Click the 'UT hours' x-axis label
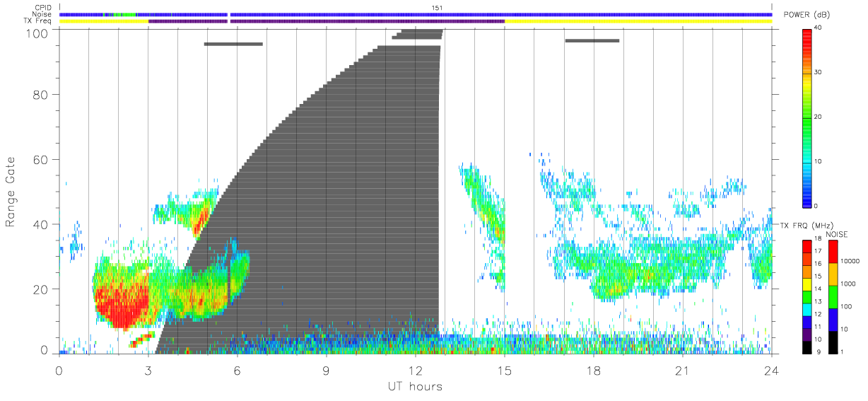This screenshot has height=401, width=868. click(415, 386)
